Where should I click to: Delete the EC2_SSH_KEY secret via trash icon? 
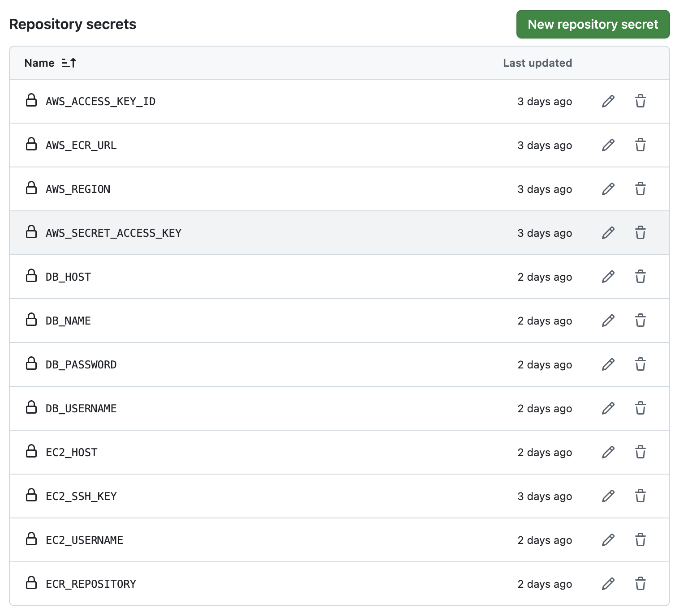pyautogui.click(x=640, y=496)
